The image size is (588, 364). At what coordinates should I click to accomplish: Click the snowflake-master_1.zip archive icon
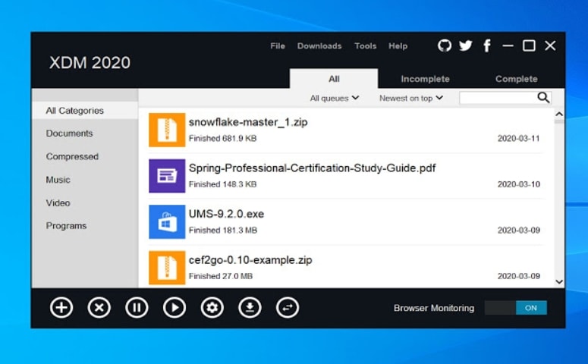coord(167,130)
